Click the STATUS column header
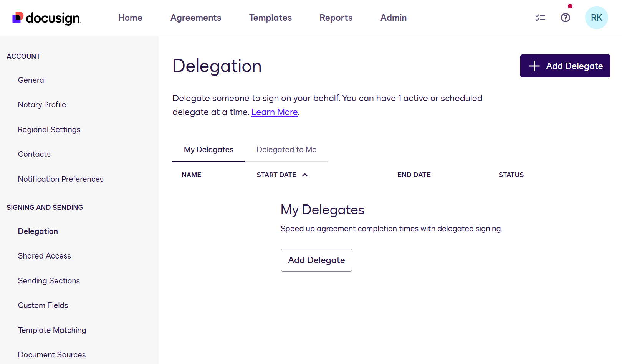 click(511, 175)
